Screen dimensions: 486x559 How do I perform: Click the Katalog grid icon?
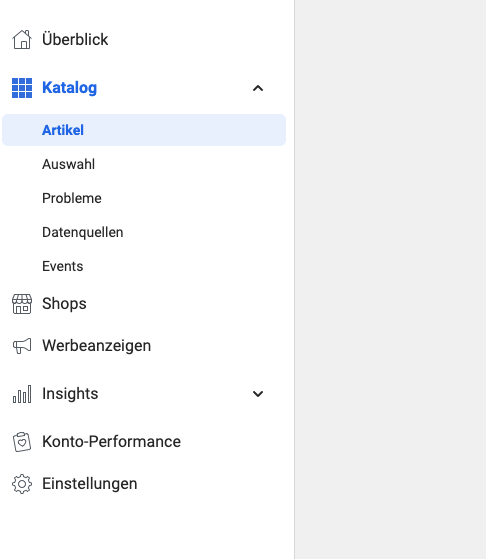click(x=22, y=88)
